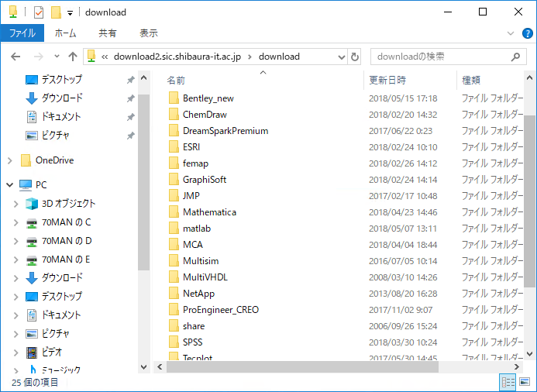Click the magnifier search icon
This screenshot has height=392, width=537.
click(x=515, y=57)
